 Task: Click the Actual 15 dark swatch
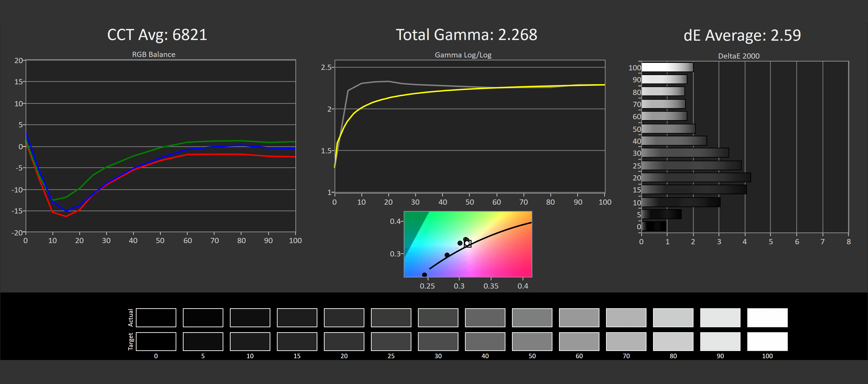click(297, 318)
